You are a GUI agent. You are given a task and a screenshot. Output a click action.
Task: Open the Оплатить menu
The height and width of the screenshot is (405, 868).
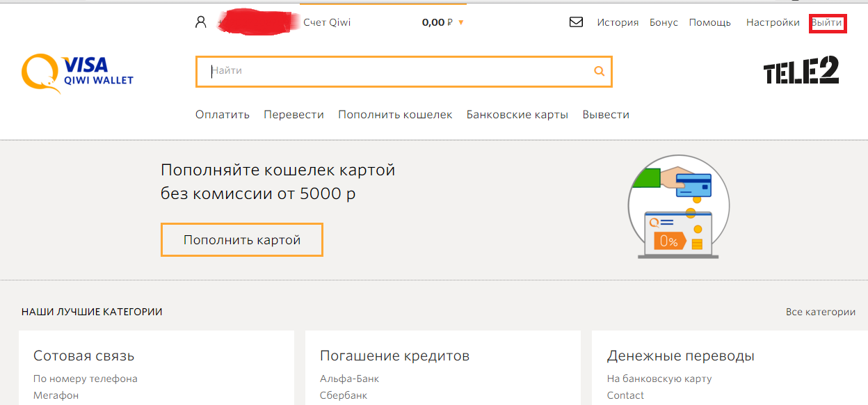223,115
